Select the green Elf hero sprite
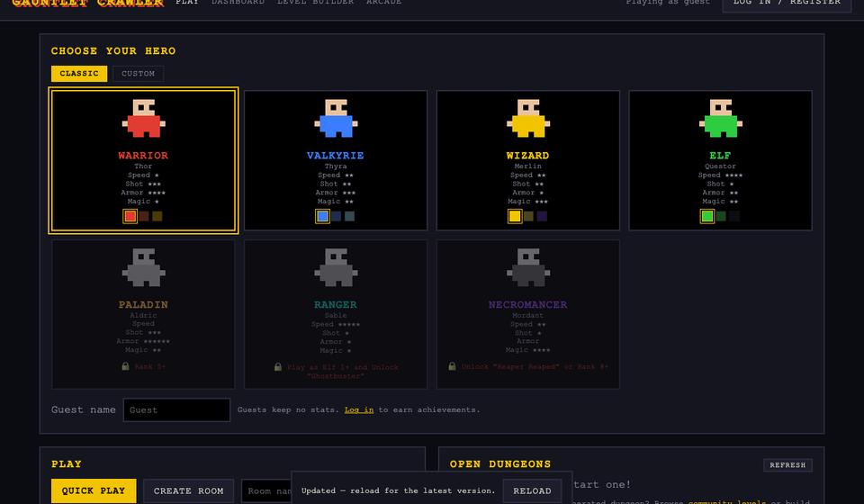This screenshot has width=864, height=504. click(720, 118)
